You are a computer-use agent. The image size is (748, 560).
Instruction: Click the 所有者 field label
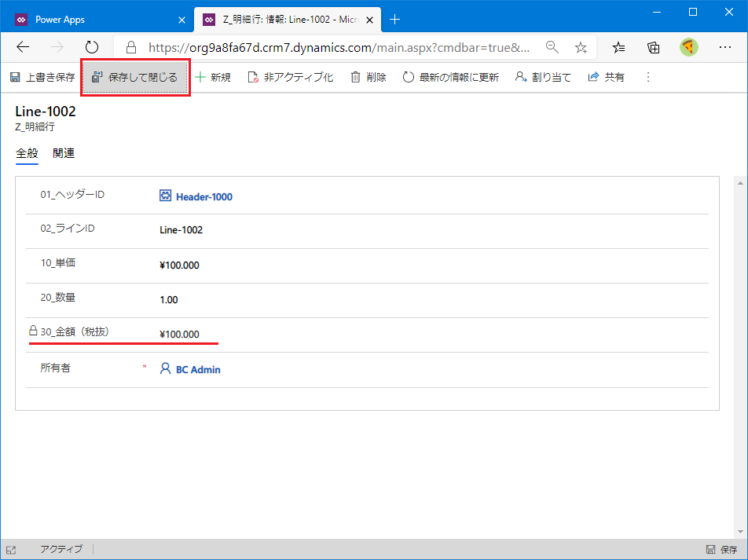tap(55, 368)
